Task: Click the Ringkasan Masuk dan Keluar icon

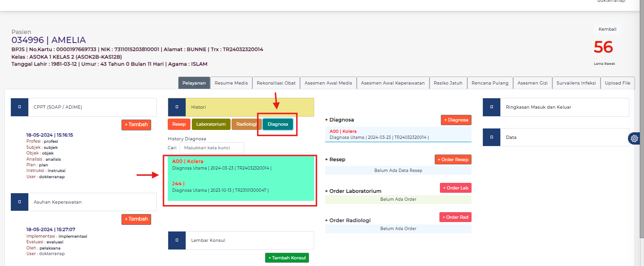Action: [x=491, y=107]
